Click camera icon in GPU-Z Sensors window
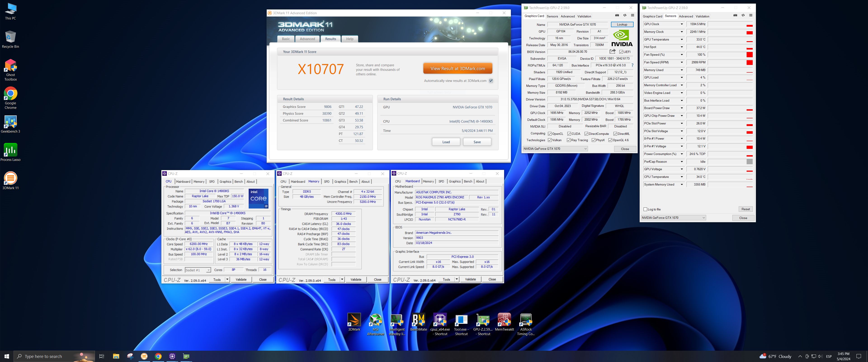The width and height of the screenshot is (868, 362). coord(735,15)
